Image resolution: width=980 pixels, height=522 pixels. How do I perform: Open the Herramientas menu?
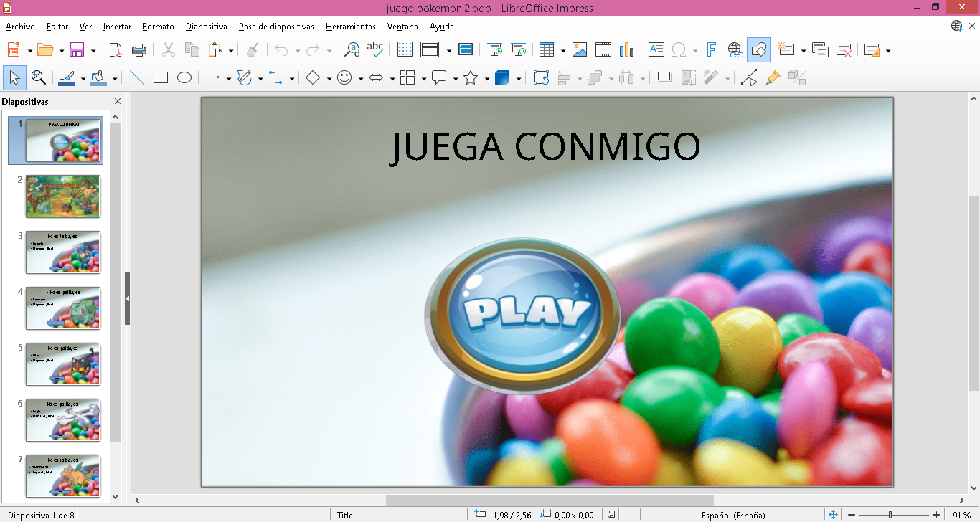[x=350, y=27]
